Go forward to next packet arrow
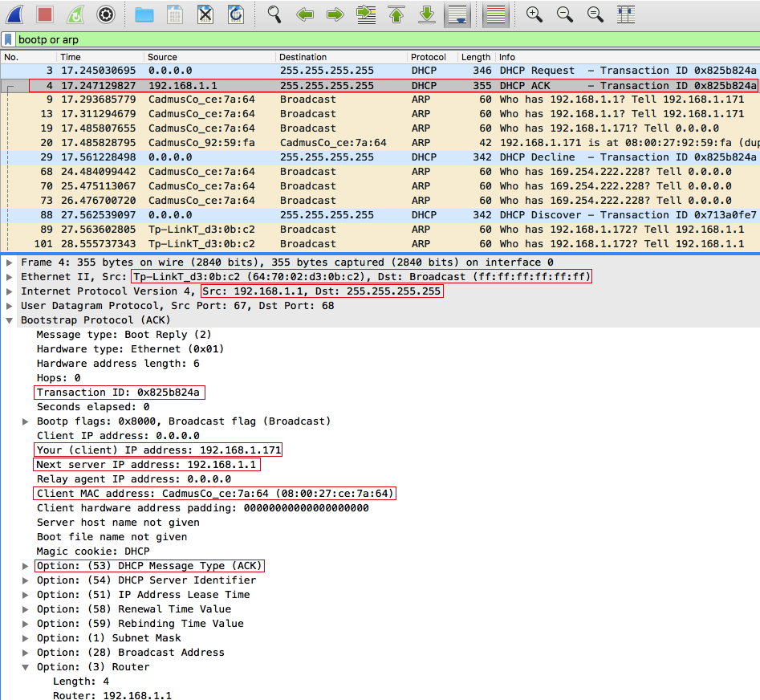Viewport: 760px width, 700px height. coord(335,14)
